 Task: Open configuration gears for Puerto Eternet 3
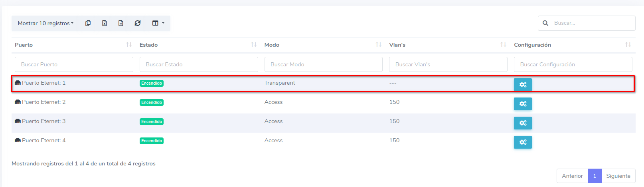[x=523, y=123]
